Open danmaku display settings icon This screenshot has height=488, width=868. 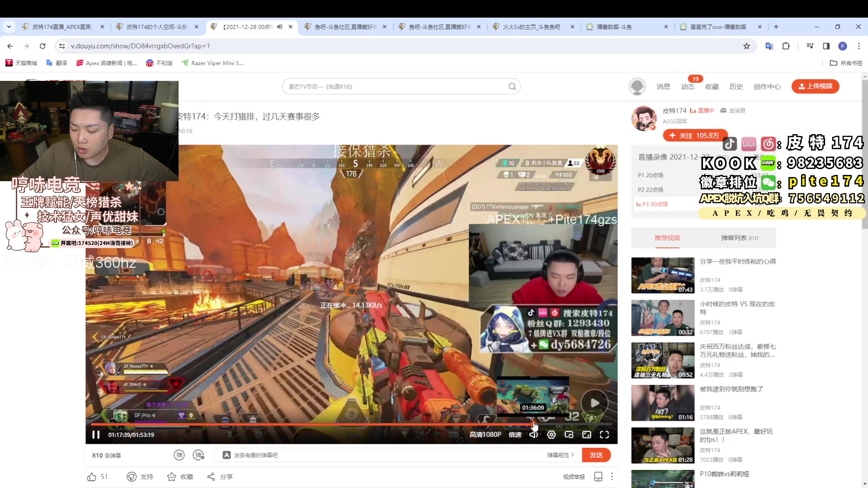(x=198, y=455)
